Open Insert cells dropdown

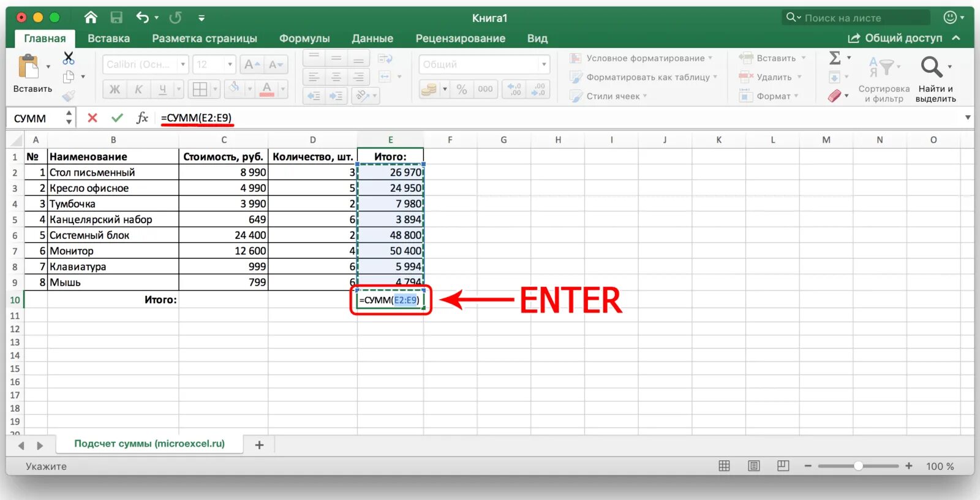(x=804, y=58)
